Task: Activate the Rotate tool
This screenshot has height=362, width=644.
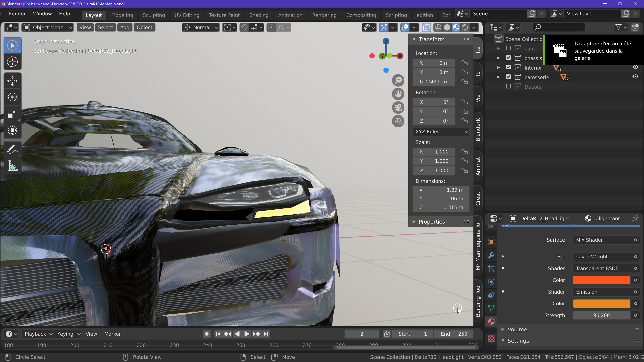Action: click(12, 97)
